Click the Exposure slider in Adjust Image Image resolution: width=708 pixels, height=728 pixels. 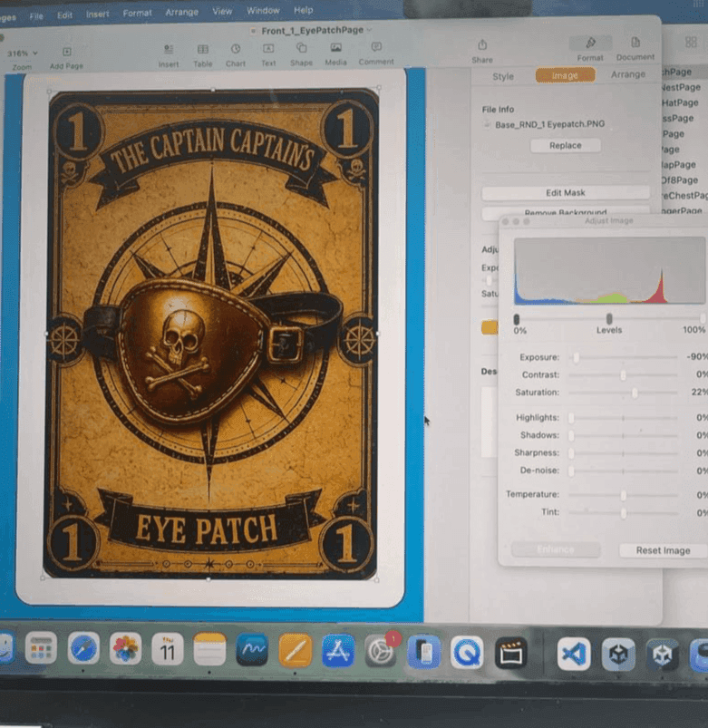[x=623, y=357]
